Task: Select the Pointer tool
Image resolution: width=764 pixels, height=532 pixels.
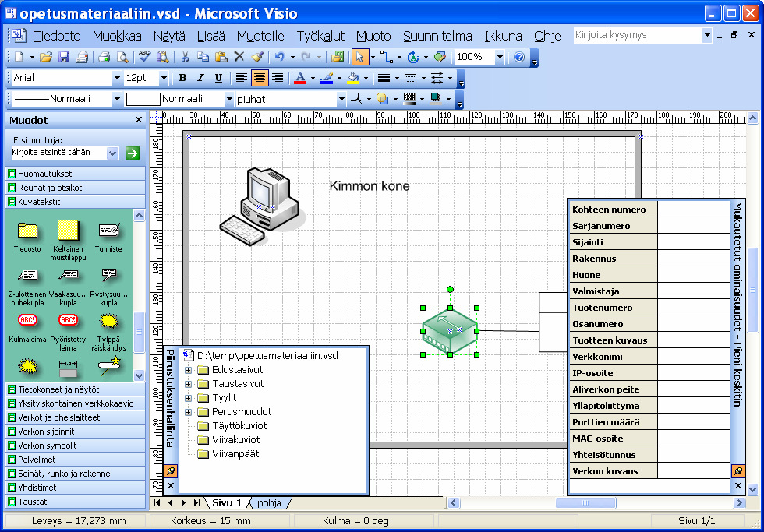Action: pyautogui.click(x=359, y=57)
